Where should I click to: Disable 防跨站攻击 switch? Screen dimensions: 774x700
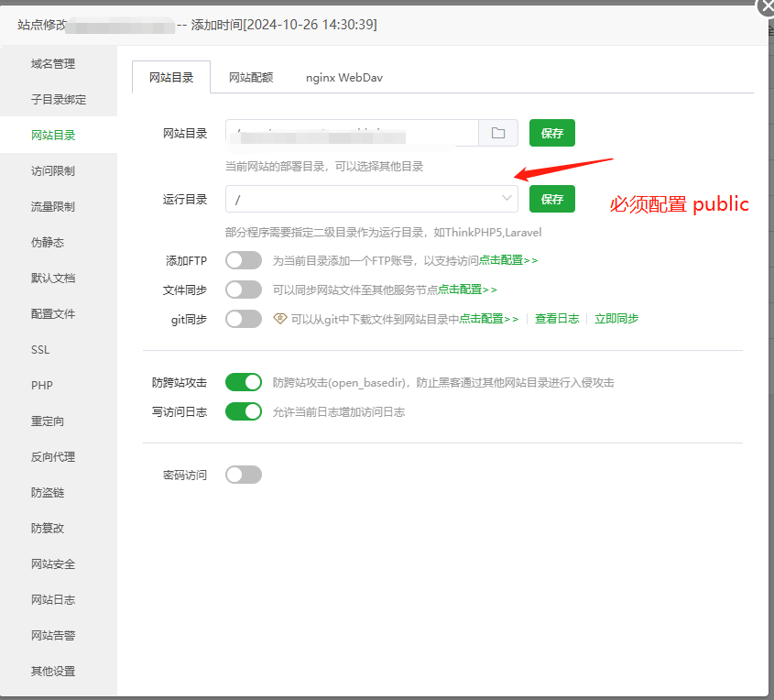point(244,382)
